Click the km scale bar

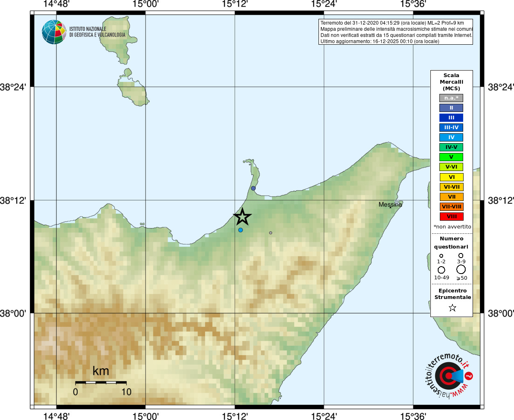pyautogui.click(x=101, y=382)
